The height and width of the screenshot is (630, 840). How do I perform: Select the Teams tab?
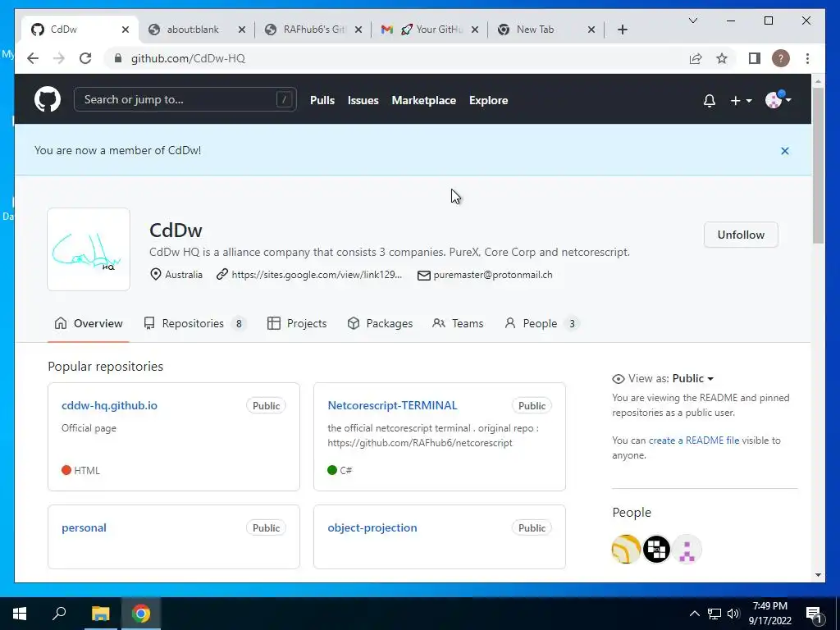pyautogui.click(x=458, y=323)
